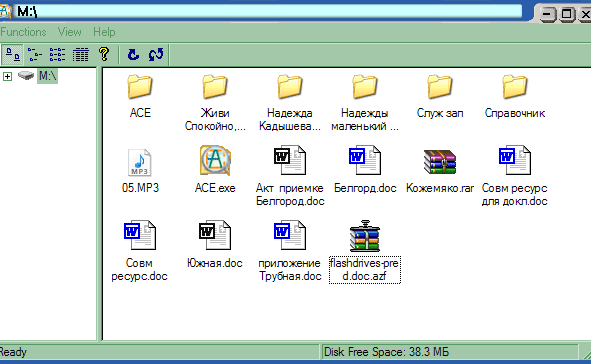Select the Белгорд.doc Word document

click(x=365, y=170)
